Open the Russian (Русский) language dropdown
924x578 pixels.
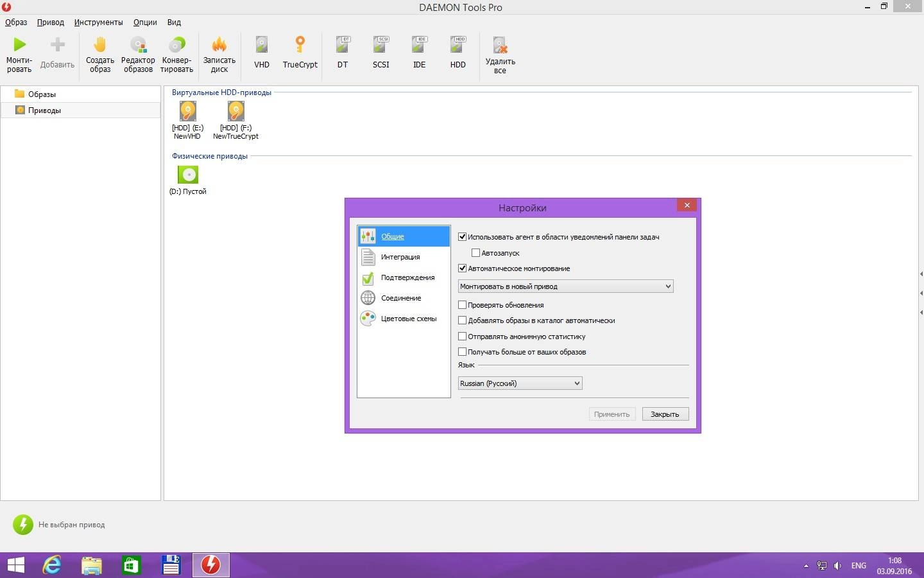click(520, 383)
